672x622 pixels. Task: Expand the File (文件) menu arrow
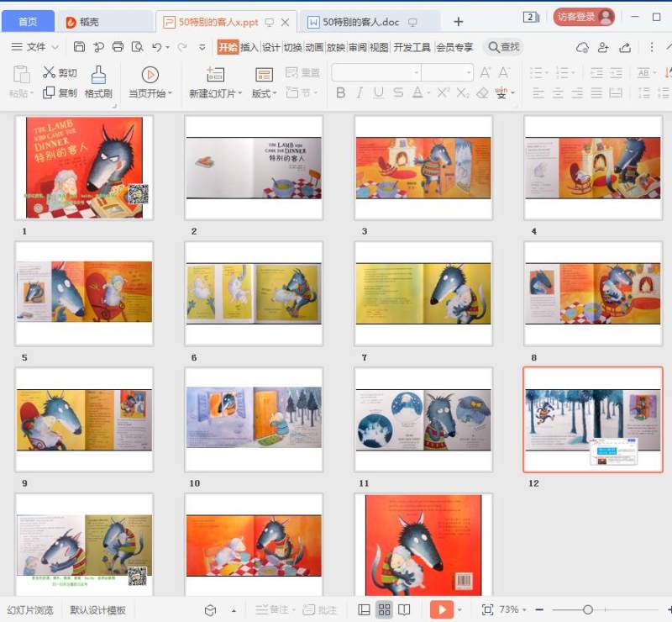click(x=55, y=47)
